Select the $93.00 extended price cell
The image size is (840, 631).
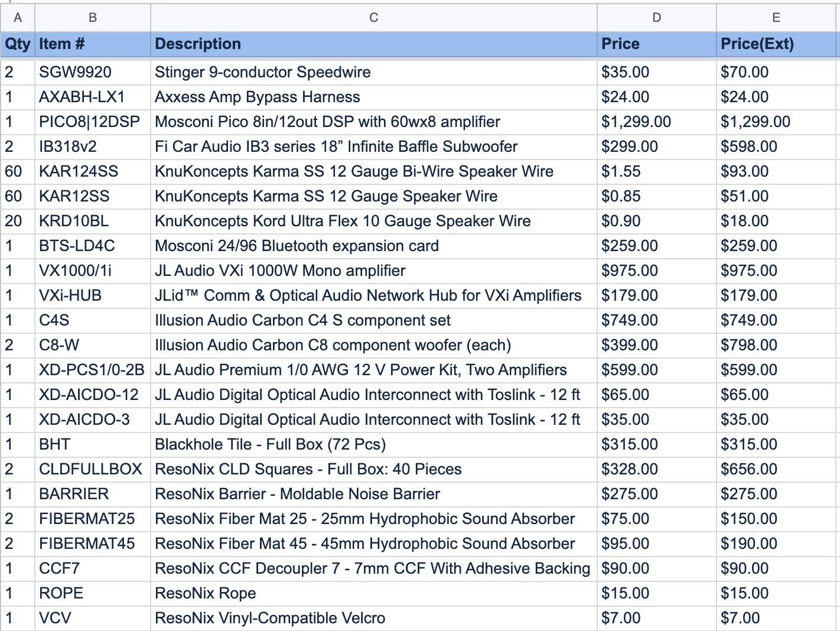point(776,171)
